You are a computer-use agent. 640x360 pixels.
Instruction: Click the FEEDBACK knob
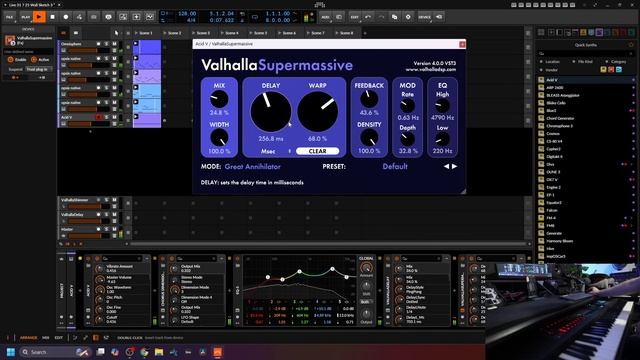pyautogui.click(x=369, y=99)
